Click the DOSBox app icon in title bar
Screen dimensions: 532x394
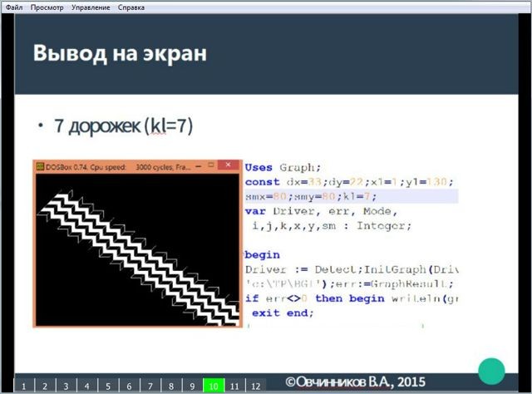[x=41, y=166]
